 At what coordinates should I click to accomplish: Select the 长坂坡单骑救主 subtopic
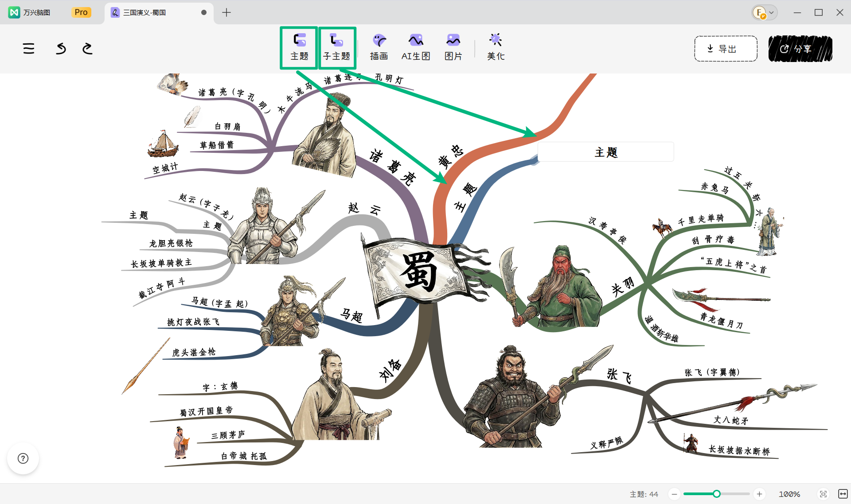[161, 263]
